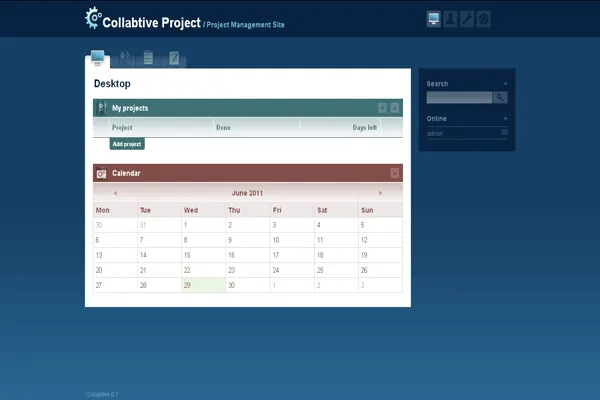The height and width of the screenshot is (400, 600).
Task: Go to previous month in calendar
Action: coord(116,193)
